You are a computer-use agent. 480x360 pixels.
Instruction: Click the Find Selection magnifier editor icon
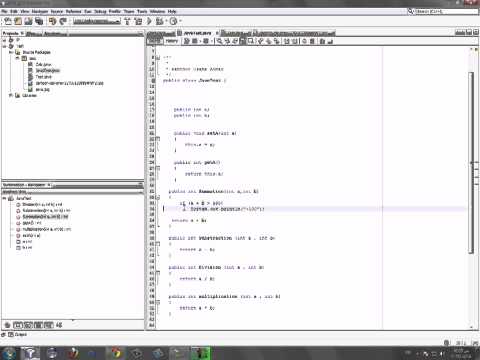point(219,41)
